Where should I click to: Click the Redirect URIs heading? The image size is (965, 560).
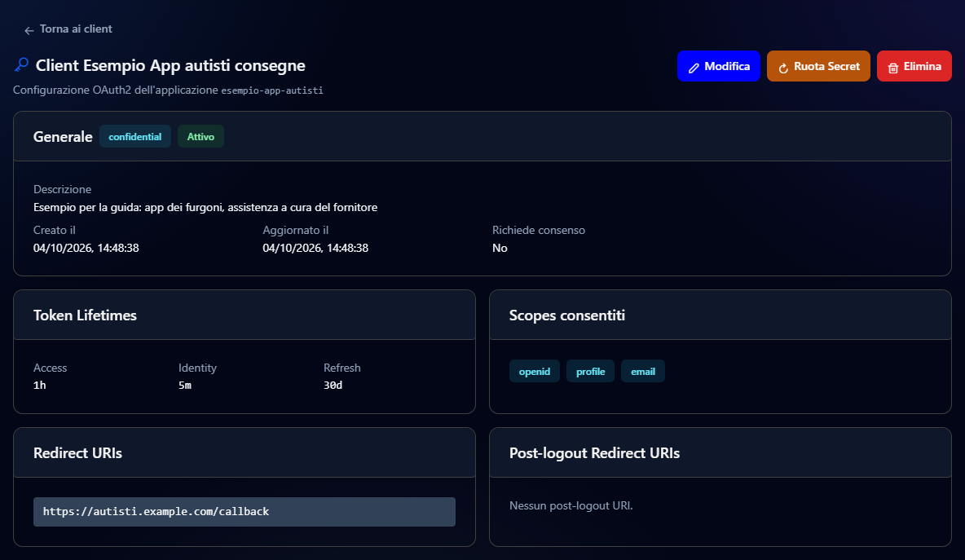(77, 453)
